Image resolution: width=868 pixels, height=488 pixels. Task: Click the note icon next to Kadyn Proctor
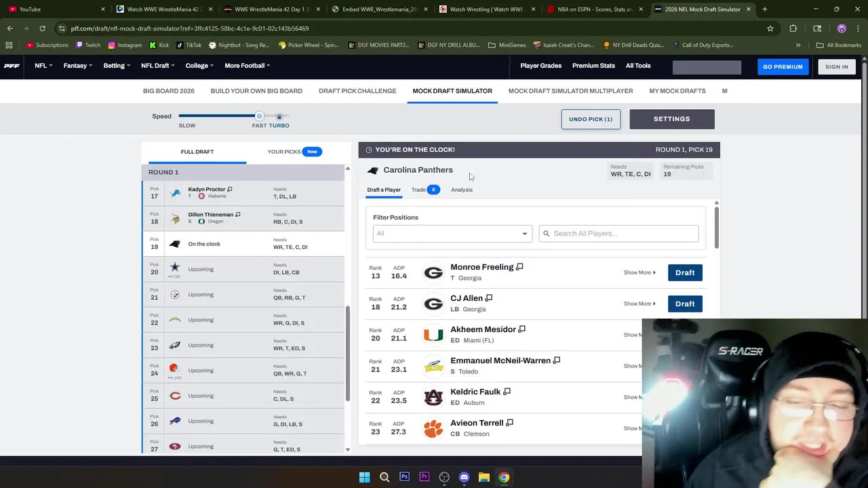point(229,190)
